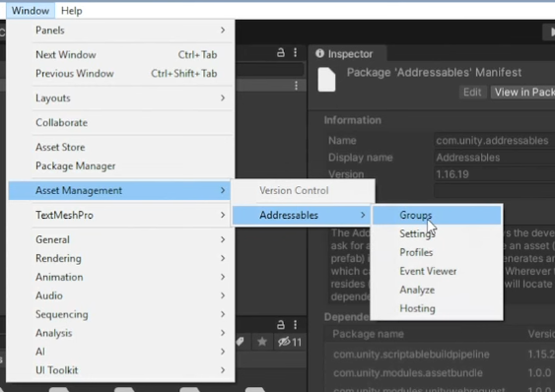Image resolution: width=555 pixels, height=392 pixels.
Task: Open the Help menu
Action: (72, 11)
